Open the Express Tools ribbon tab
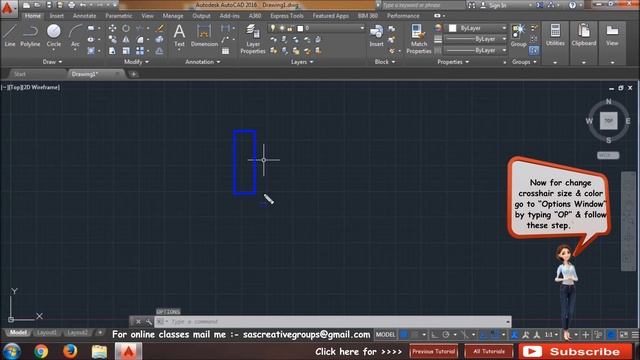 pos(287,16)
